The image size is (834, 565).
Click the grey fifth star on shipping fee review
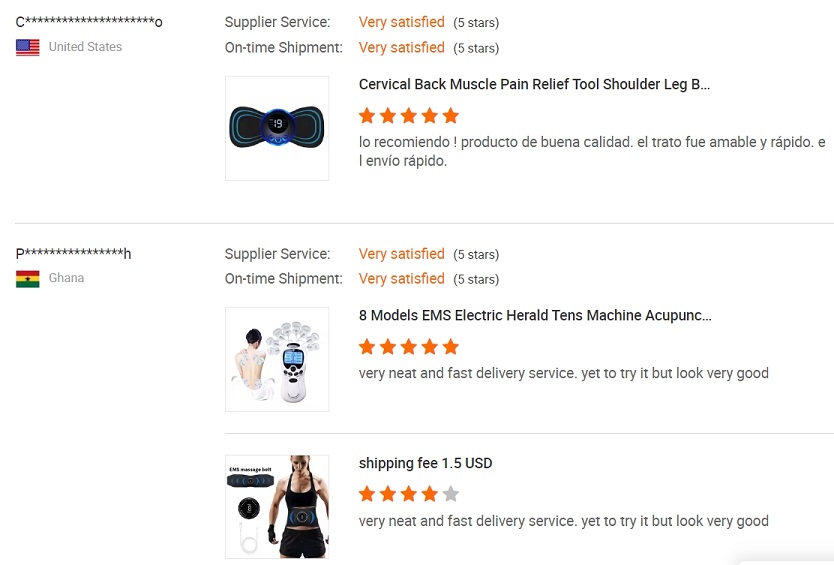tap(451, 494)
